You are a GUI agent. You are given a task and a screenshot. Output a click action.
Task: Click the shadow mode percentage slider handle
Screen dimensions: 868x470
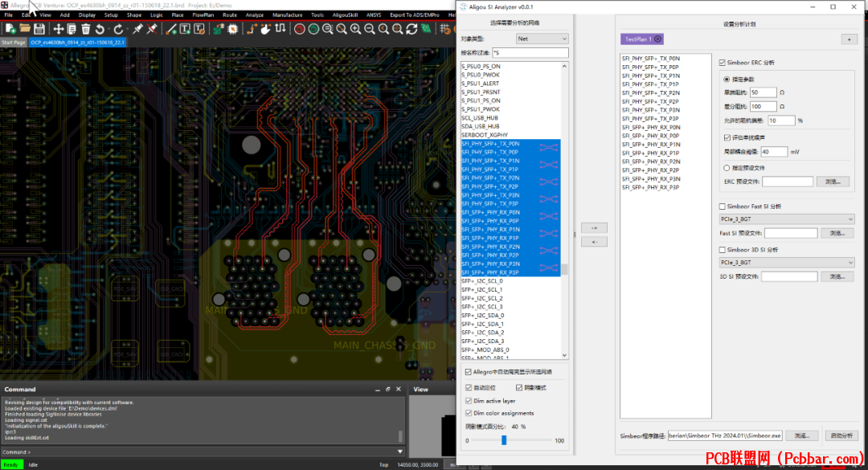click(504, 440)
